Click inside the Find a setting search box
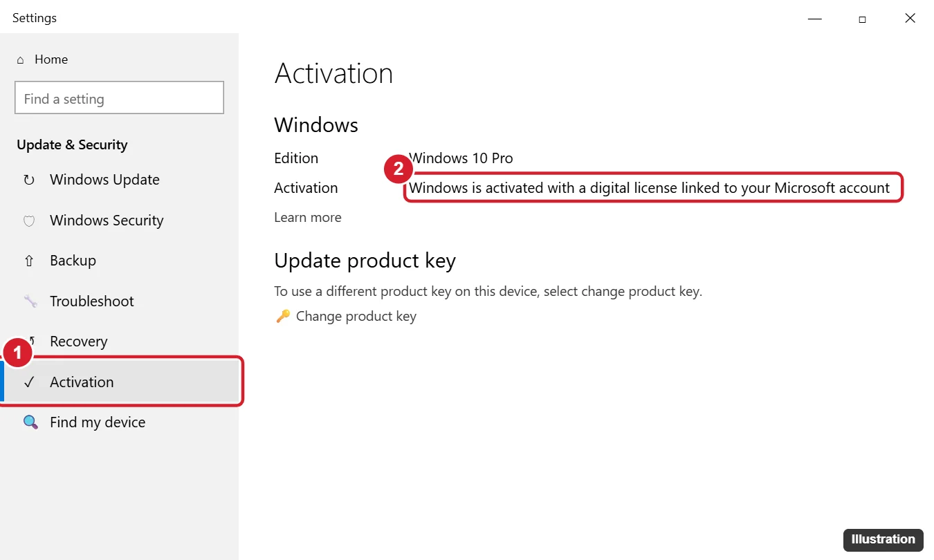Viewport: 934px width, 560px height. coord(119,97)
